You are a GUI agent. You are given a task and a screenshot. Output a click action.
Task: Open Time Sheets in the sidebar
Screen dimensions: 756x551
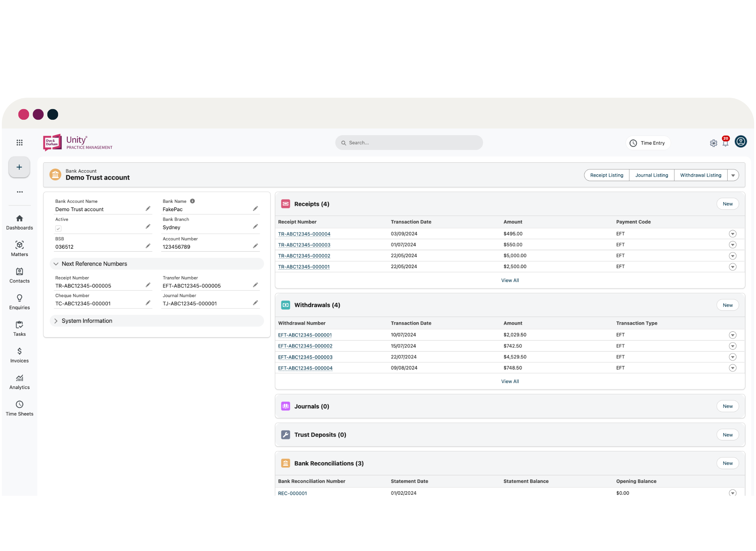[19, 408]
